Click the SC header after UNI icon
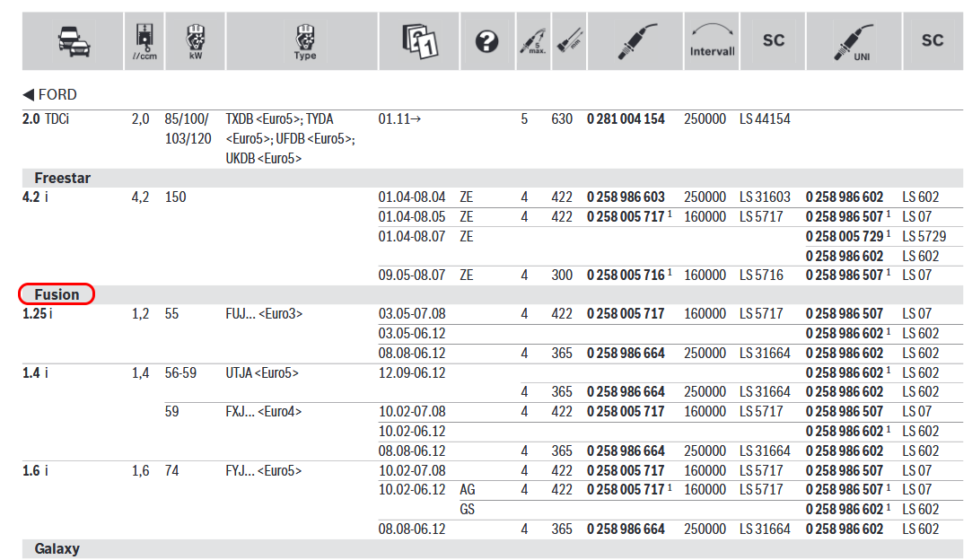This screenshot has width=972, height=560. tap(933, 40)
